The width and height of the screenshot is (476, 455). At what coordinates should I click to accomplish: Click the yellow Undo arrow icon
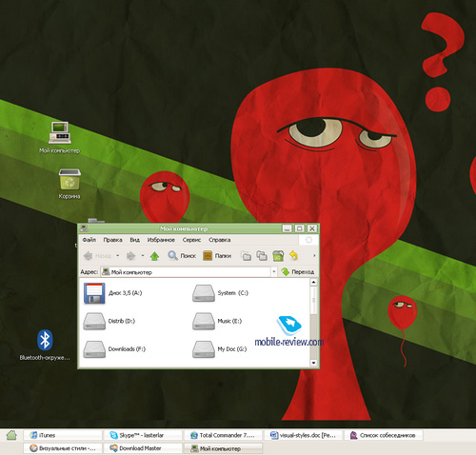[x=294, y=256]
